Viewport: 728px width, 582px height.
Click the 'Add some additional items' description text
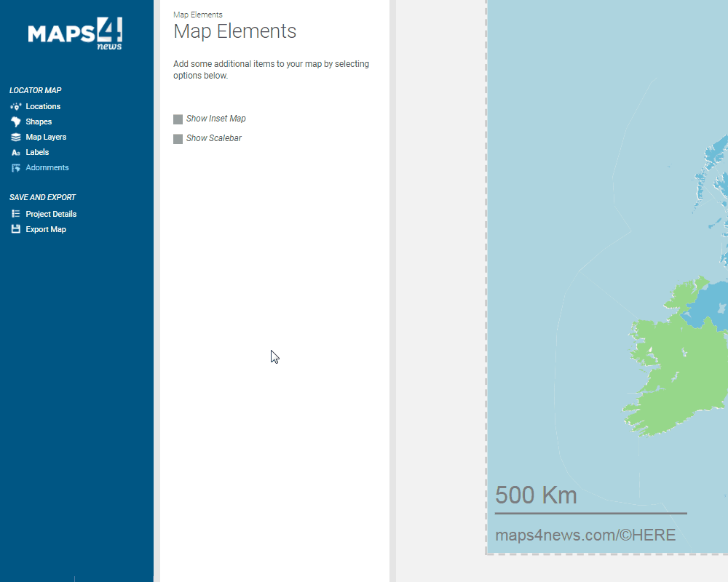[x=271, y=70]
